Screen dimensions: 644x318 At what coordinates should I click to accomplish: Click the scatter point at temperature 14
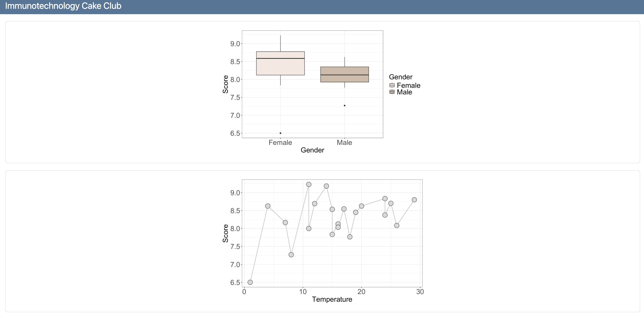click(x=326, y=186)
